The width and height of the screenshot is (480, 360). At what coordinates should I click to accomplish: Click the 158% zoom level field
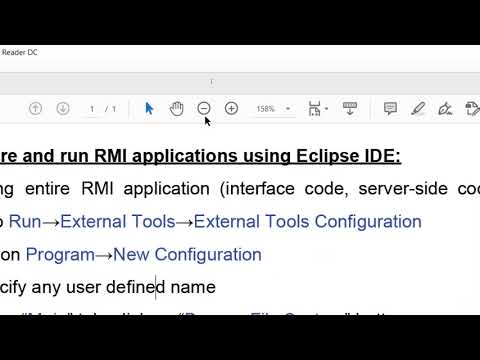click(266, 109)
